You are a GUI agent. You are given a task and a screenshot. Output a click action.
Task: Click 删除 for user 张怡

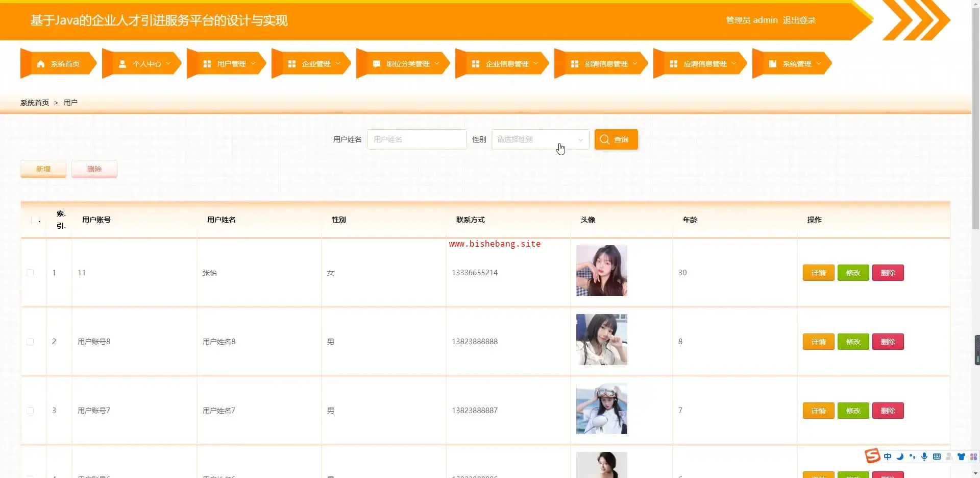click(x=888, y=273)
